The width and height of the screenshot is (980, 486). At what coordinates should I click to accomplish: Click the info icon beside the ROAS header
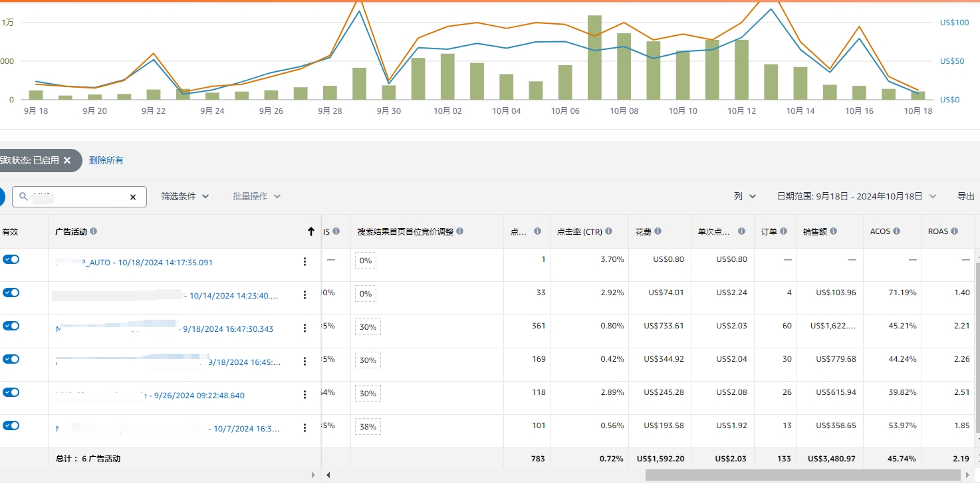(x=955, y=231)
